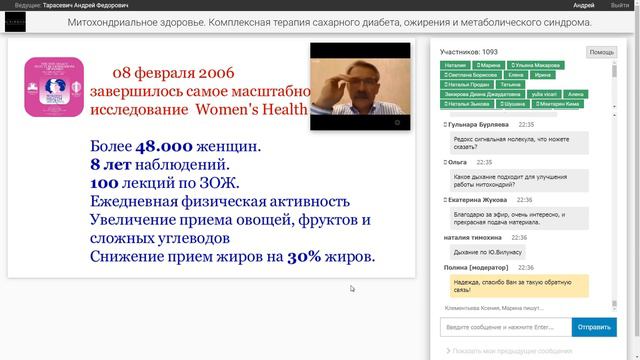Click the slide line 'Более 48.000 женщин'
The width and height of the screenshot is (640, 360).
pos(176,146)
